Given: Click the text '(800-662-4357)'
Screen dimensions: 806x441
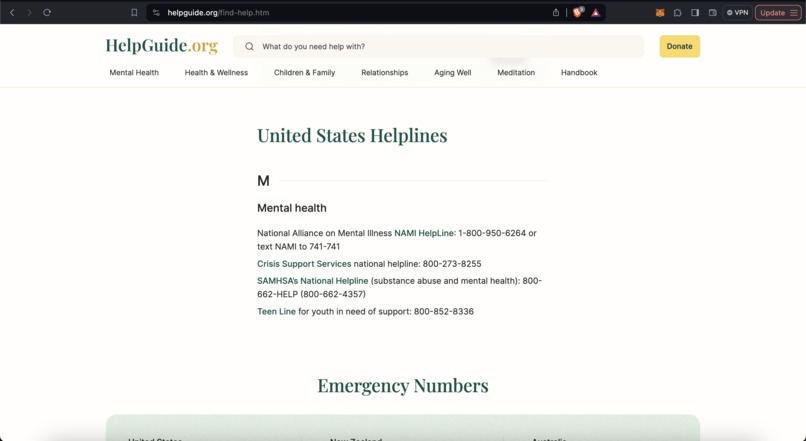Looking at the screenshot, I should [333, 294].
